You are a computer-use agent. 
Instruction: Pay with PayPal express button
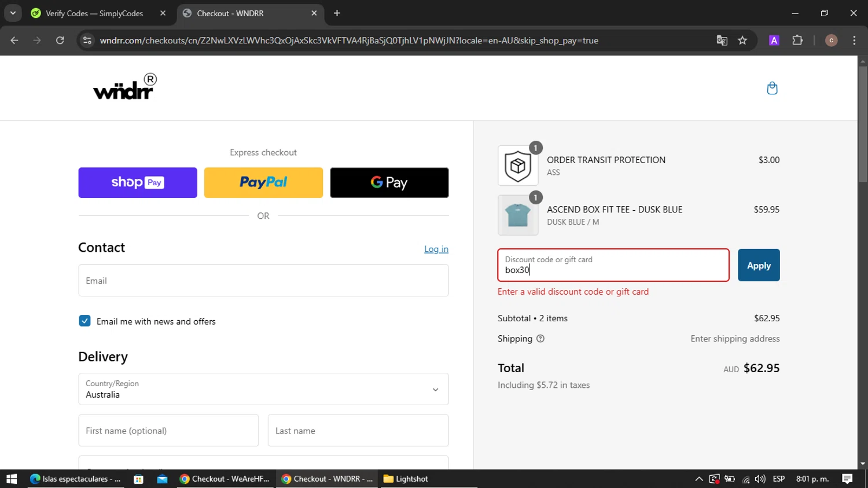point(263,182)
